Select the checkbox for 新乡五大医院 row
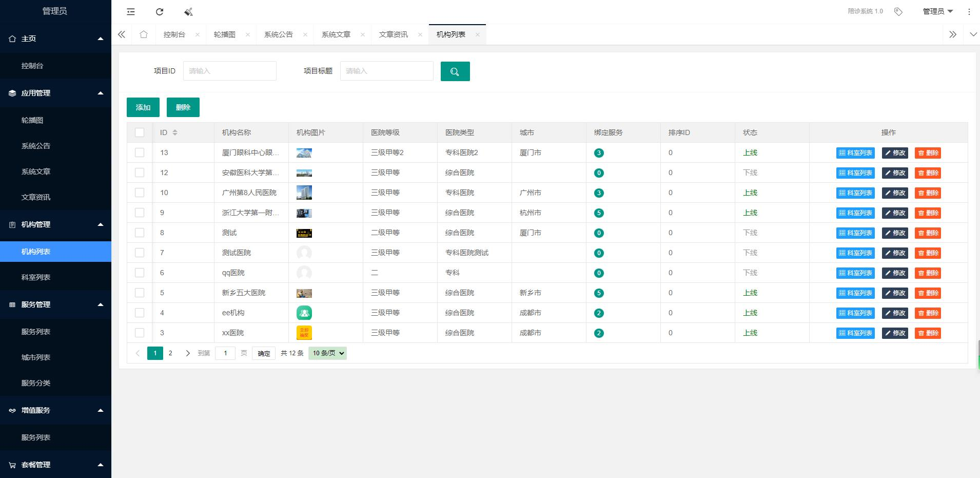The width and height of the screenshot is (980, 478). click(140, 293)
